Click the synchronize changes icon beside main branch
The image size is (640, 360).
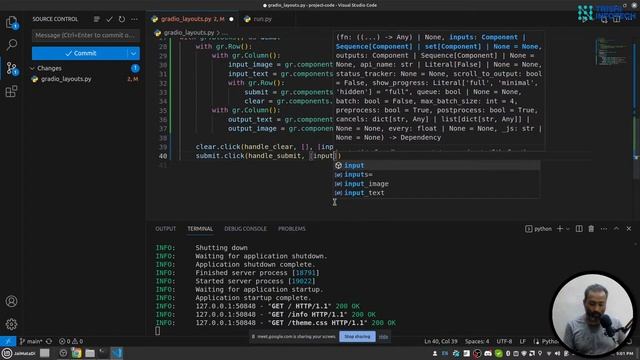pyautogui.click(x=49, y=341)
